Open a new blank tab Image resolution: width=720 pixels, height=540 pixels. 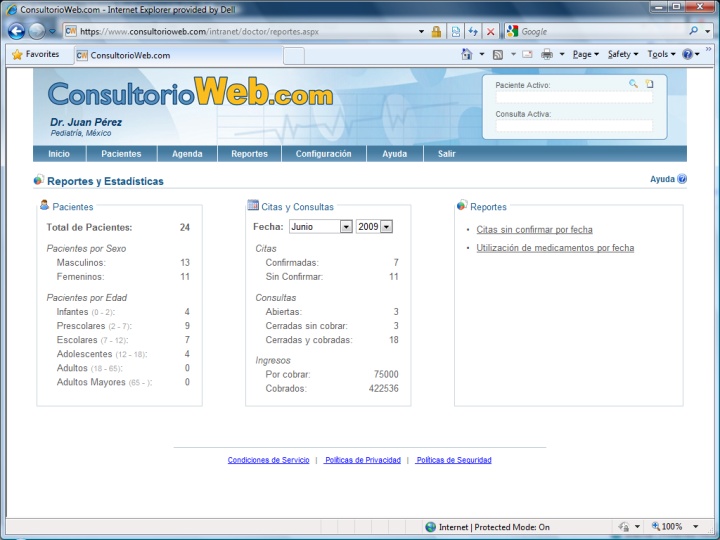[x=294, y=56]
